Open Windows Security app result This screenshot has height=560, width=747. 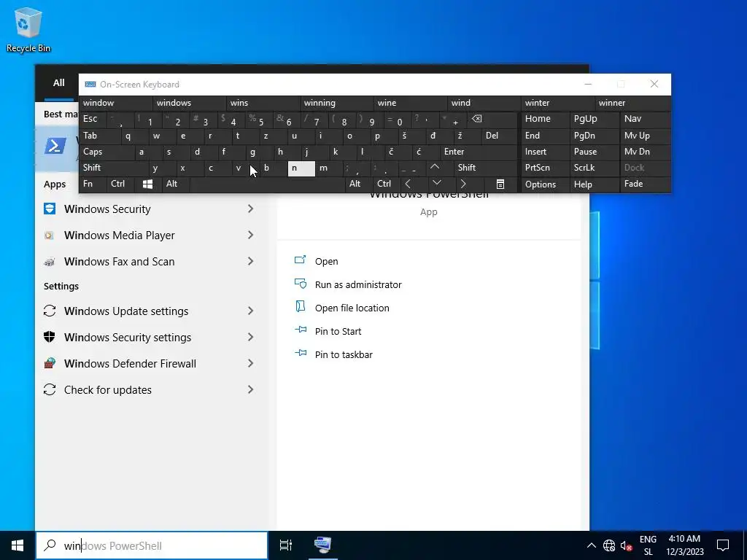[x=152, y=209]
